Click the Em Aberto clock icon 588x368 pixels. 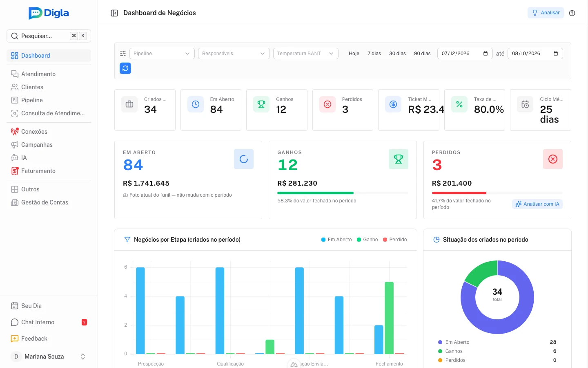(x=196, y=104)
